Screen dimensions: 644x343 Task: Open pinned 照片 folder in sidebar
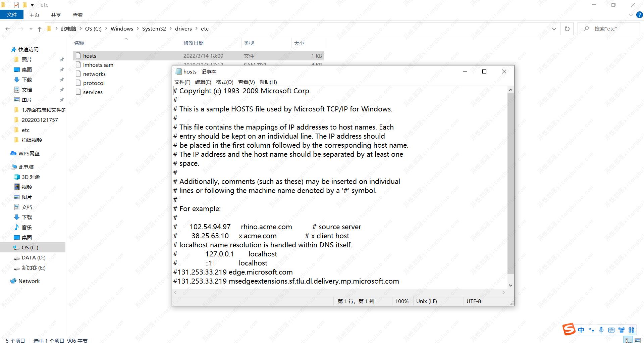click(x=26, y=59)
